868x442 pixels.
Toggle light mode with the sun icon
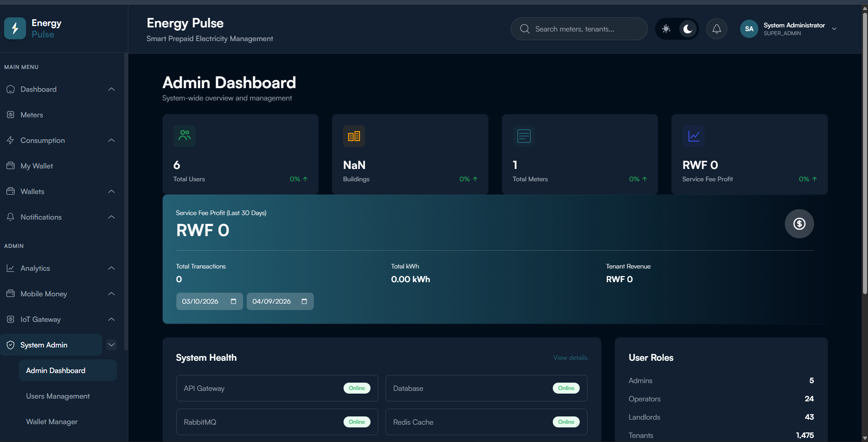(x=667, y=28)
